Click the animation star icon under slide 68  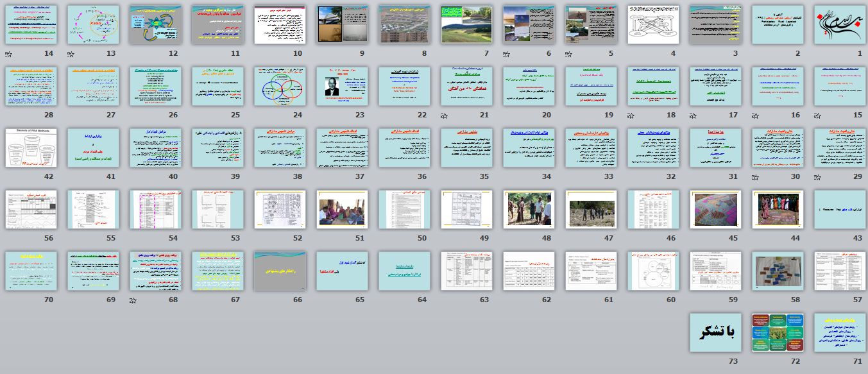click(x=133, y=300)
